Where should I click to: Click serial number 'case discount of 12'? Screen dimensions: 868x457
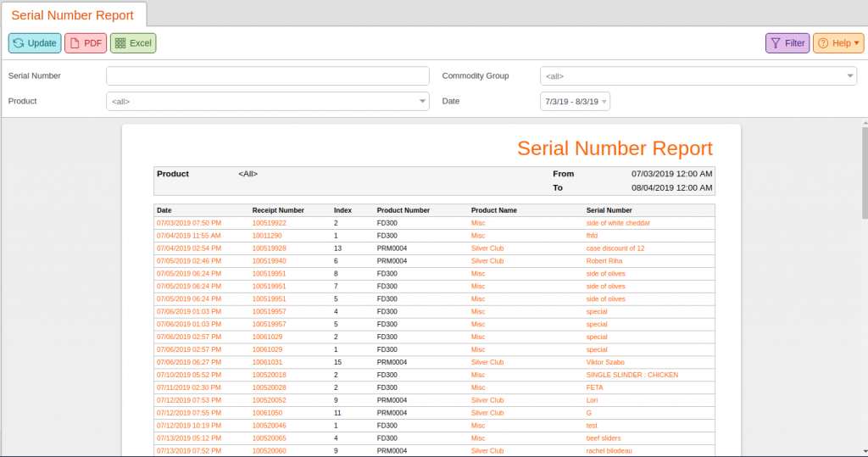615,248
